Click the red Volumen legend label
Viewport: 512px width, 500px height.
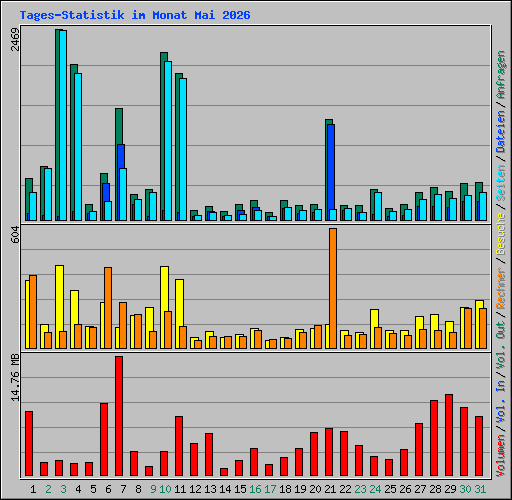click(501, 456)
